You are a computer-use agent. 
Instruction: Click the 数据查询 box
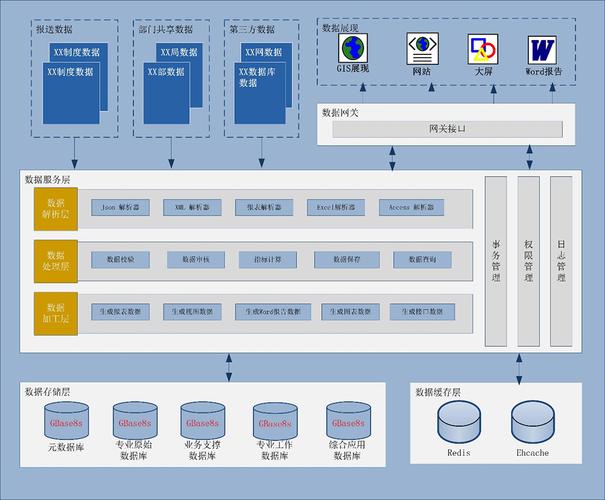click(x=422, y=260)
